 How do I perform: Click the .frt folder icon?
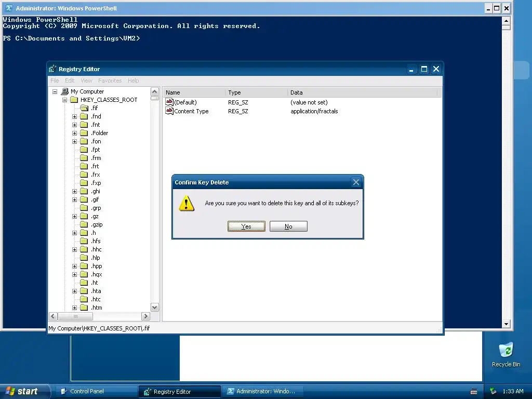[x=84, y=166]
